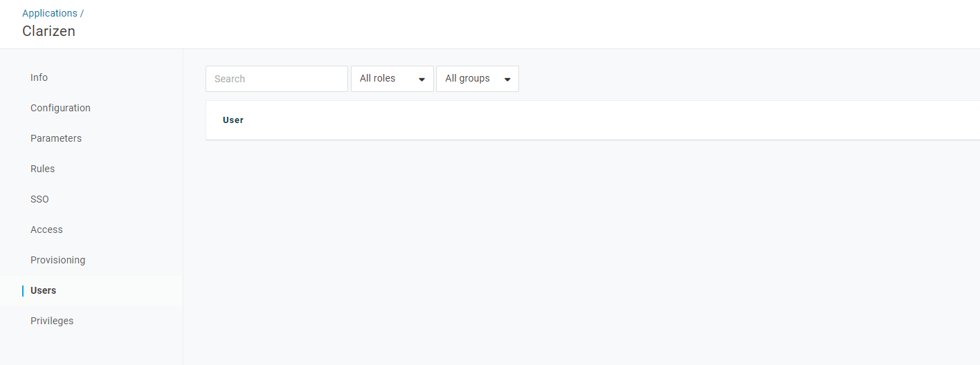Open the Privileges section
Viewport: 980px width, 365px height.
52,321
